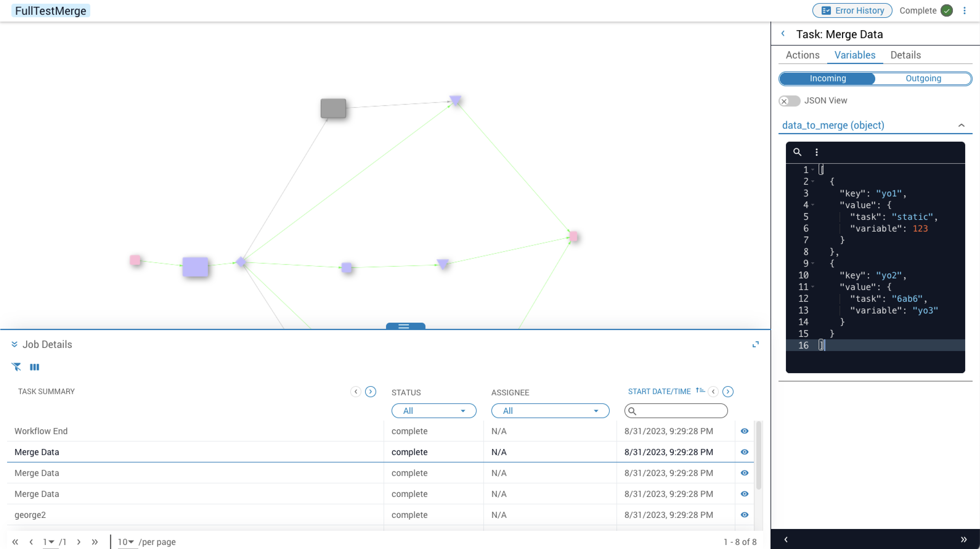Toggle eye icon for george2 row

point(745,515)
